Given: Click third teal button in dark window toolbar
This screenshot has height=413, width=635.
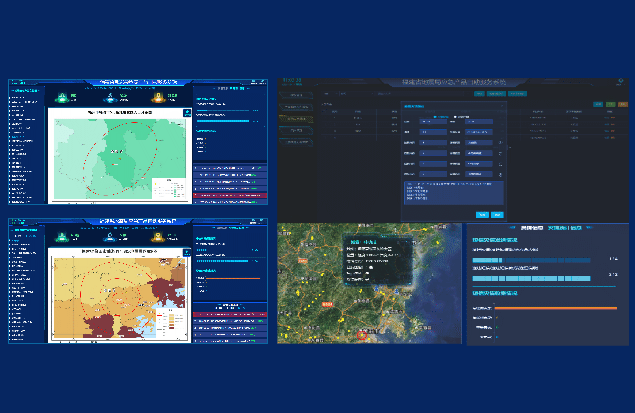Looking at the screenshot, I should 517,94.
